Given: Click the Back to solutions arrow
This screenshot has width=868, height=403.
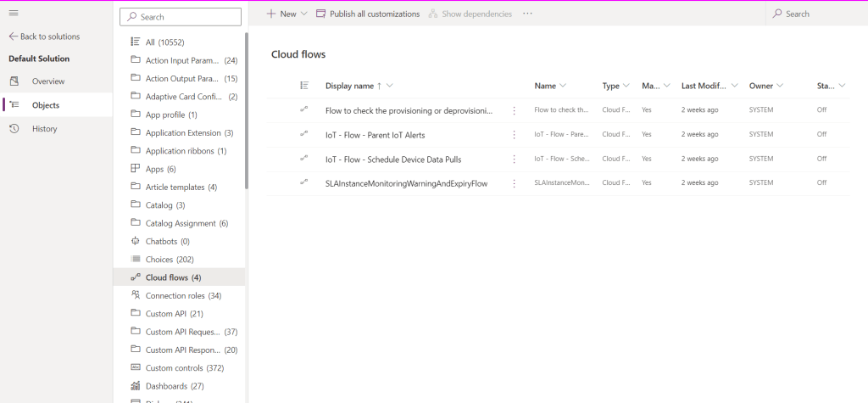Looking at the screenshot, I should tap(14, 36).
